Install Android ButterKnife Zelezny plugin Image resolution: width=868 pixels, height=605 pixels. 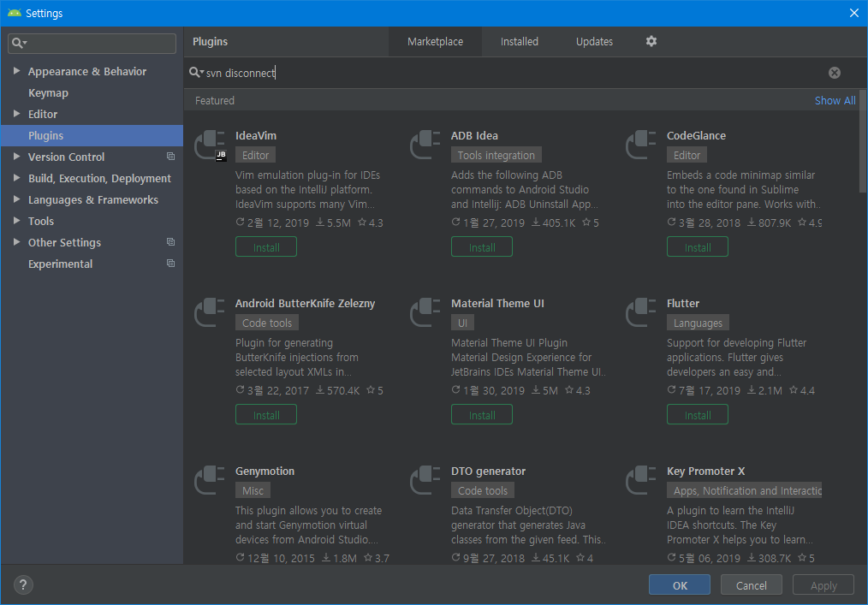266,414
